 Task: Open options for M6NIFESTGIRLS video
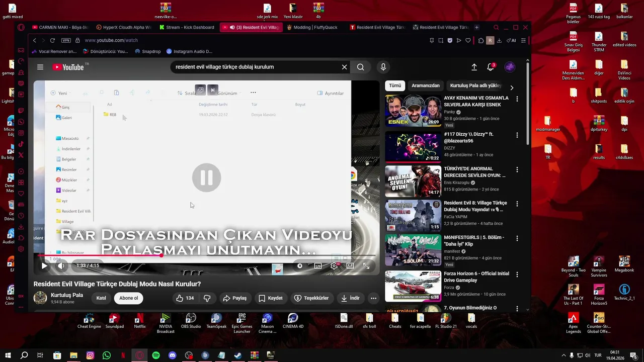[x=517, y=238]
